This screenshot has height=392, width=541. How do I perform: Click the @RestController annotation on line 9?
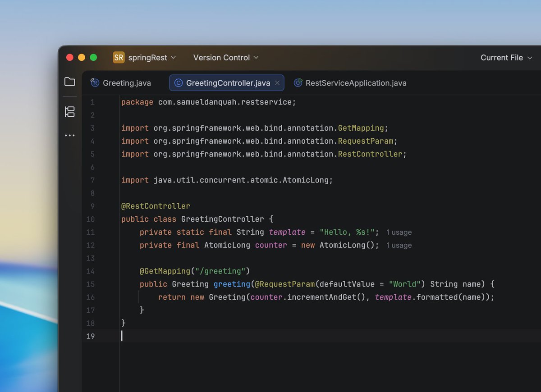(x=156, y=206)
